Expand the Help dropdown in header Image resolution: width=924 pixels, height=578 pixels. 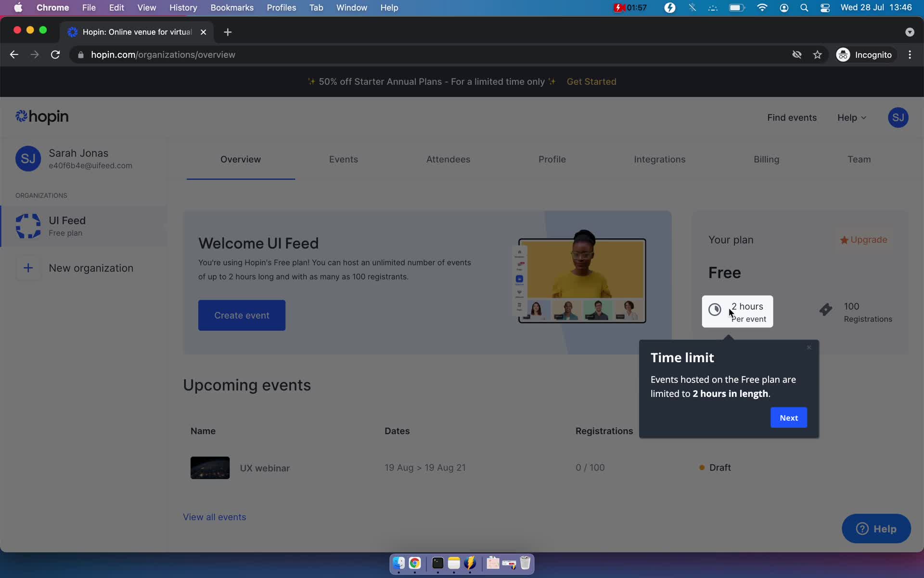coord(851,118)
